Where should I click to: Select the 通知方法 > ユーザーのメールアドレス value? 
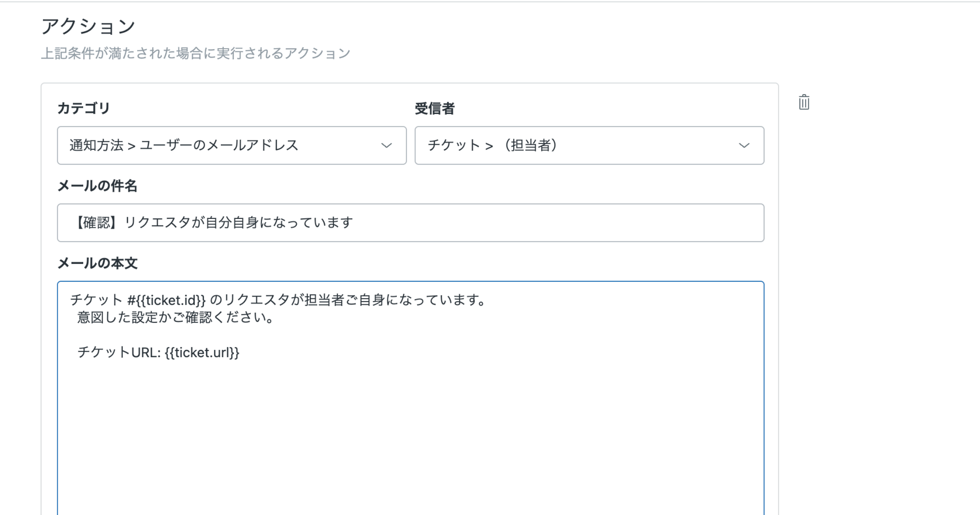coord(184,146)
